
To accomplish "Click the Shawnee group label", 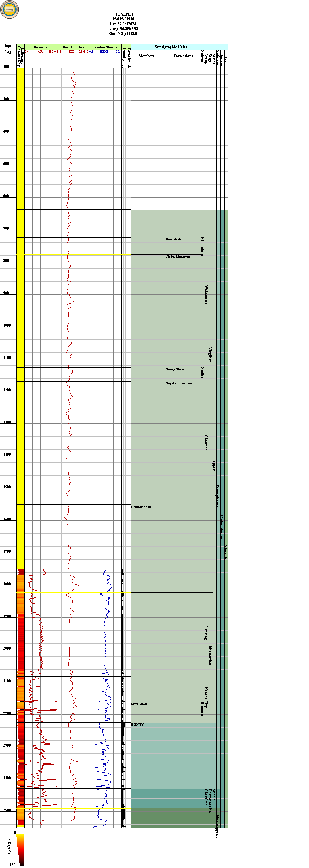I will point(206,443).
